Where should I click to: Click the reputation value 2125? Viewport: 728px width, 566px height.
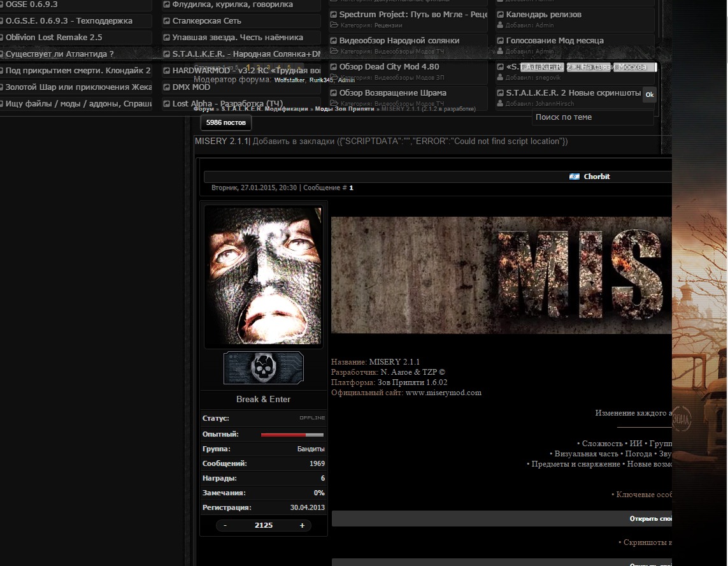tap(263, 526)
